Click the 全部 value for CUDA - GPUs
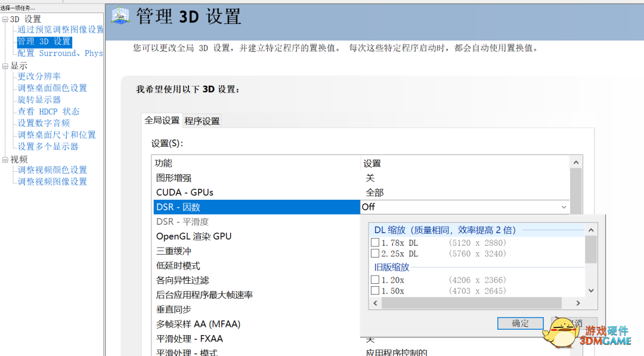The width and height of the screenshot is (644, 356). [x=374, y=193]
